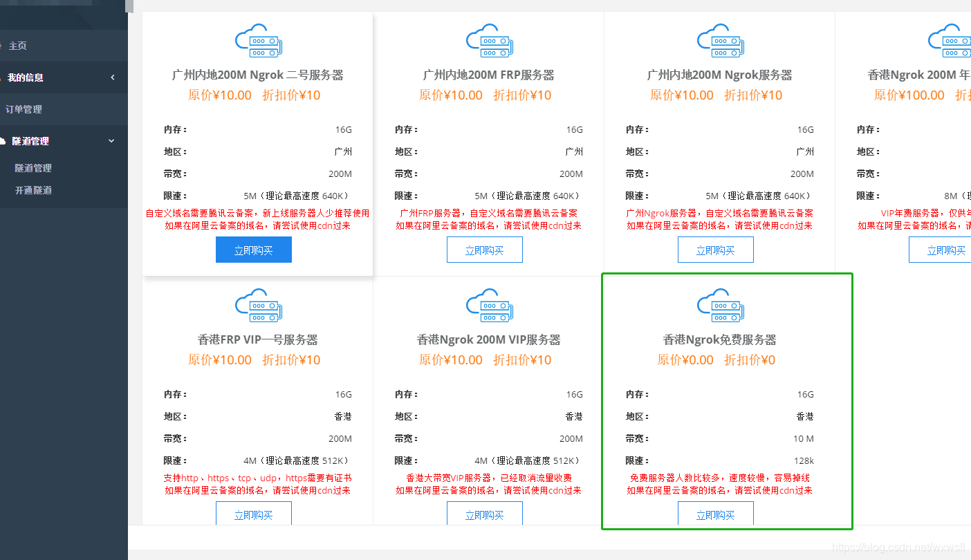Click title 广州内地200M FRP服务器
The image size is (971, 560).
point(489,75)
